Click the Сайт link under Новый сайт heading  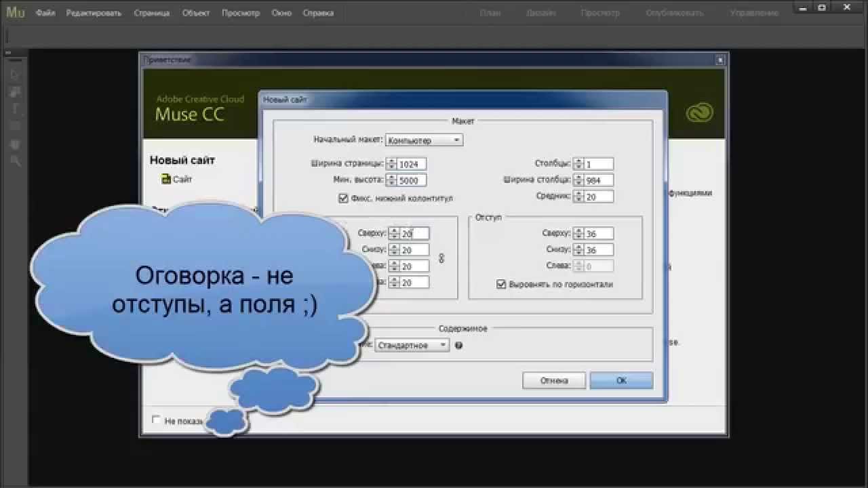[x=182, y=180]
